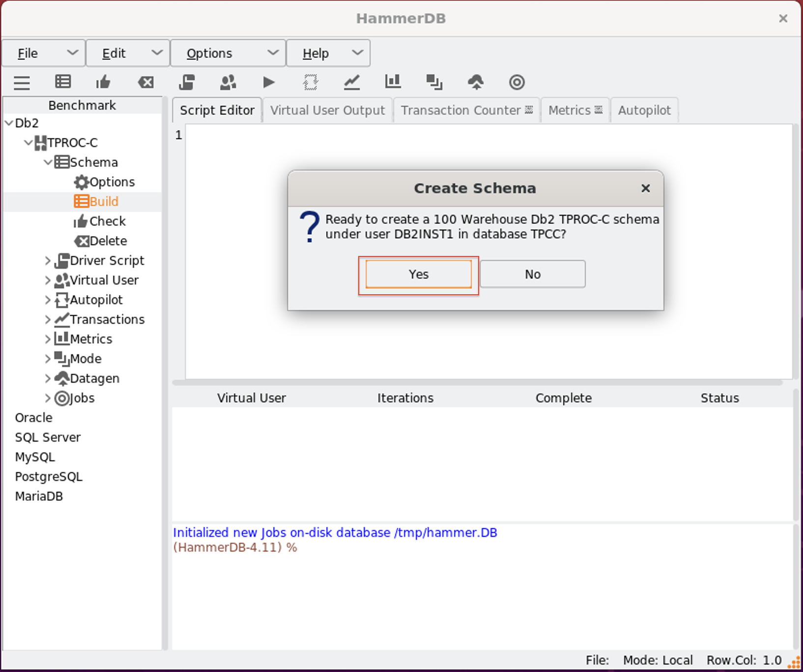
Task: Expand the Autopilot tree node
Action: tap(48, 300)
